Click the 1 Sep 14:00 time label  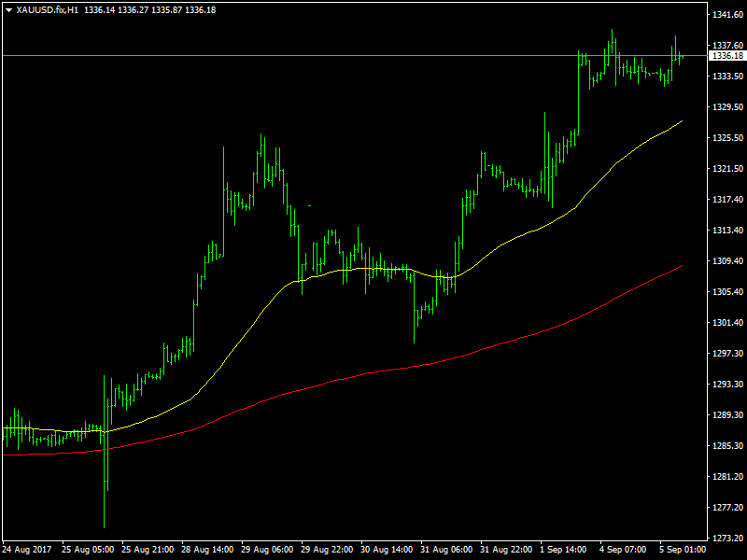pyautogui.click(x=563, y=550)
